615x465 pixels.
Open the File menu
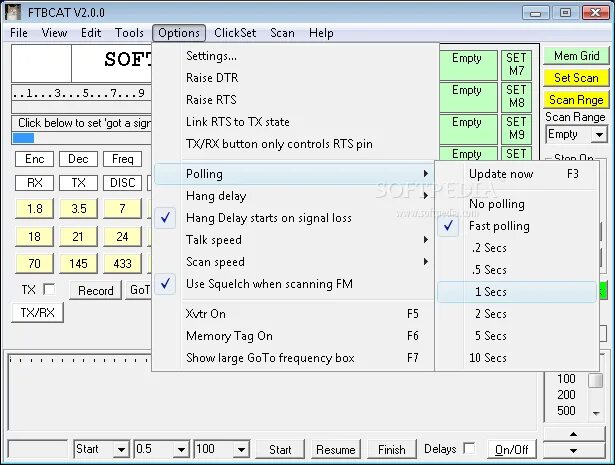[19, 33]
